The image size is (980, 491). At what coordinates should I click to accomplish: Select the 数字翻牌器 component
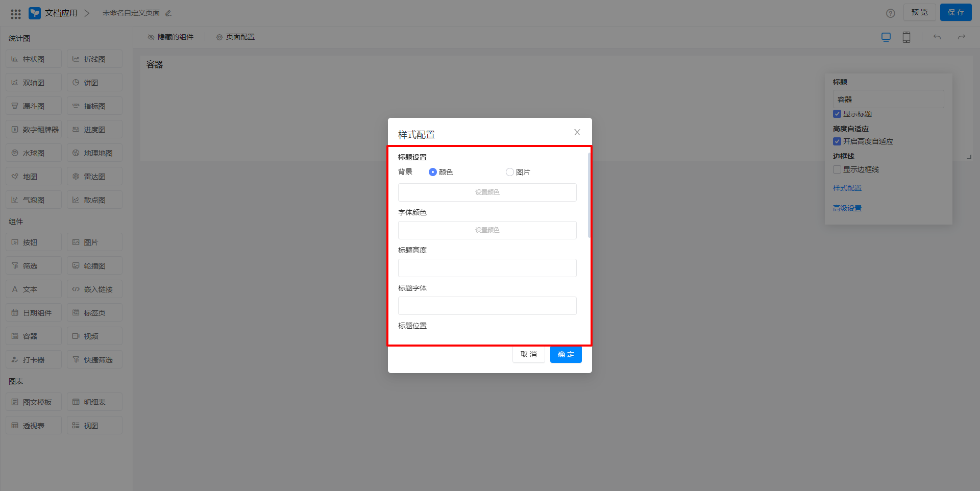coord(33,129)
